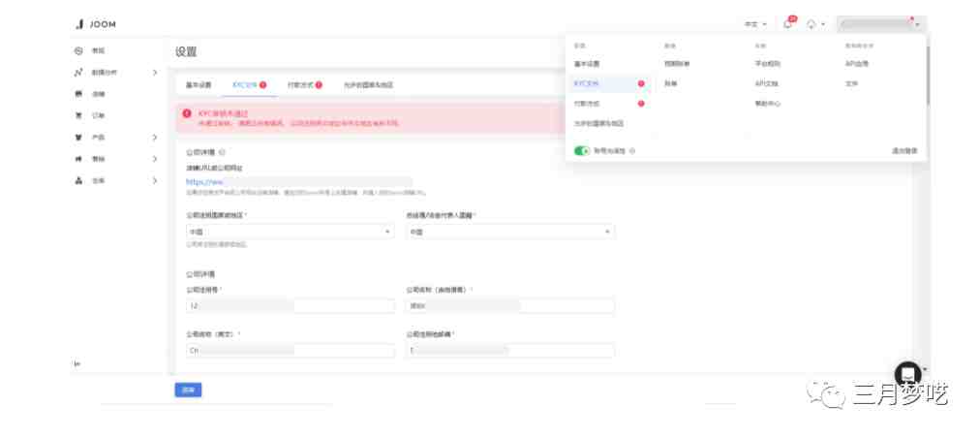Open the company registration country dropdown
Image resolution: width=980 pixels, height=437 pixels.
click(x=290, y=232)
